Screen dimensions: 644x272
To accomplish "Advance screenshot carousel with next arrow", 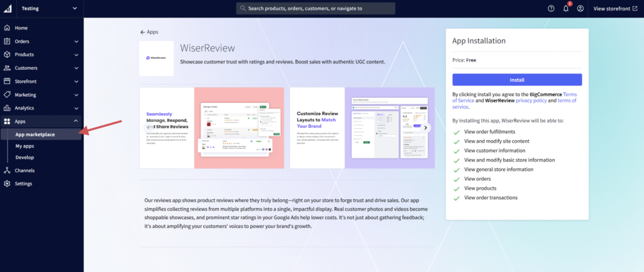I will (x=425, y=128).
